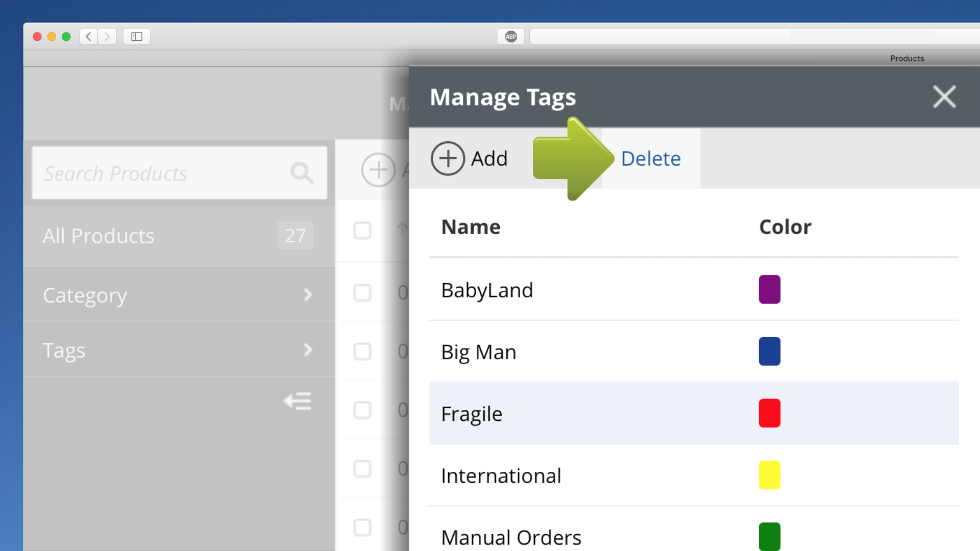Open the International yellow color swatch
980x551 pixels.
coord(769,475)
